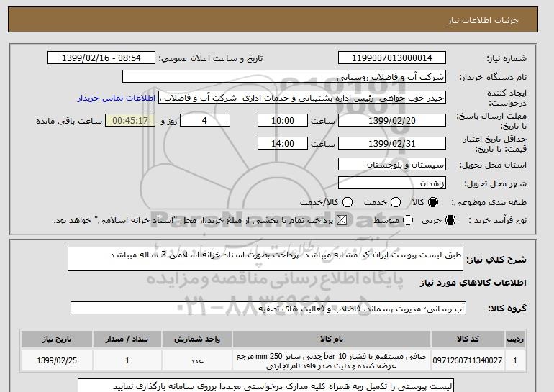Click the general description text box
Image resolution: width=554 pixels, height=392 pixels.
[265, 259]
